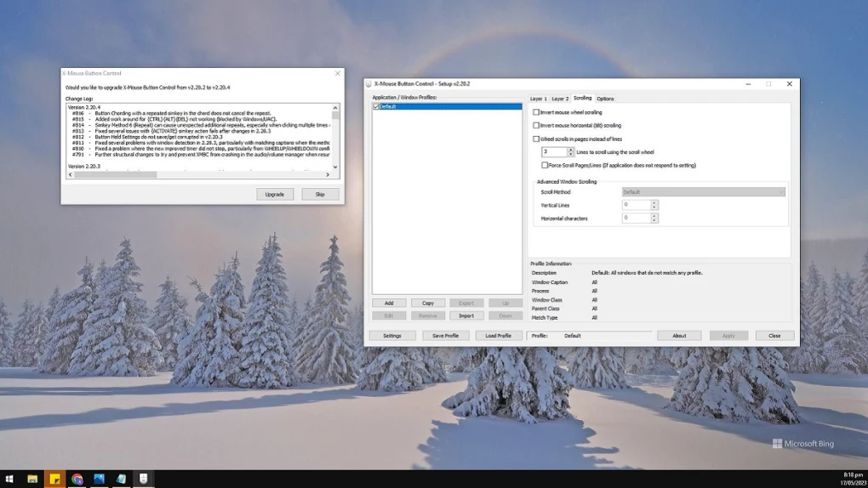Skip the X-Mouse upgrade
The width and height of the screenshot is (868, 488).
pyautogui.click(x=320, y=194)
